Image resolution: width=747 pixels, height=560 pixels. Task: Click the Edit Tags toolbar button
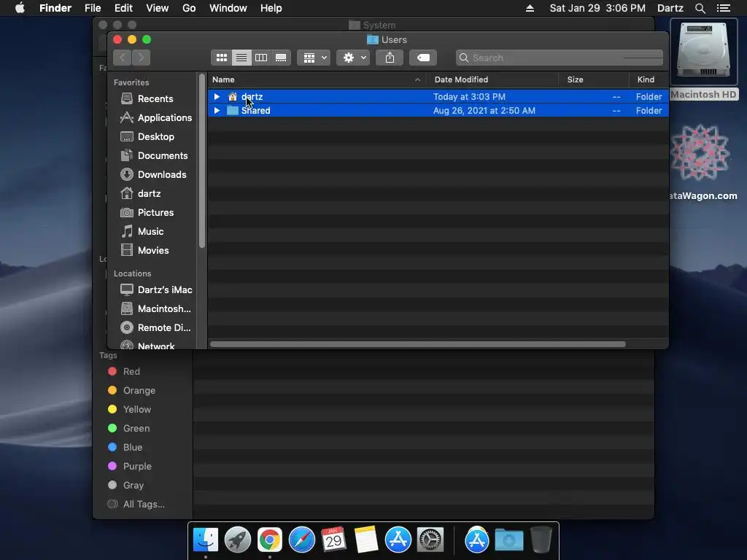423,58
